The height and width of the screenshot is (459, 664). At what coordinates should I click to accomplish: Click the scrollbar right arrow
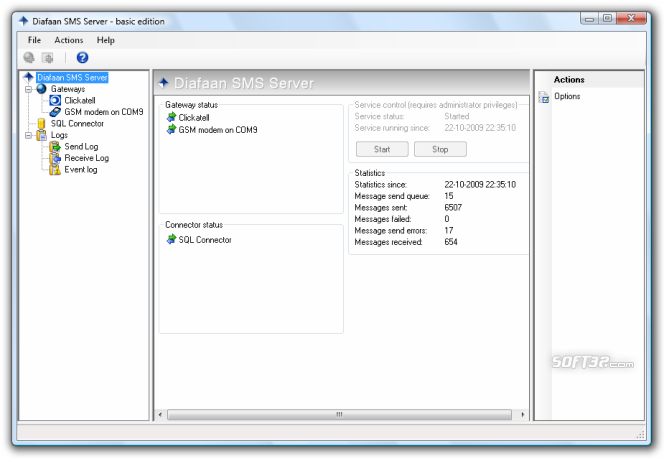point(523,415)
